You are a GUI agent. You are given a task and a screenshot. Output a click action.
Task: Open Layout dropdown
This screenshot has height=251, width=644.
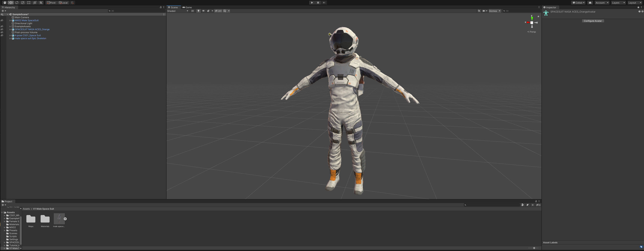[x=635, y=2]
